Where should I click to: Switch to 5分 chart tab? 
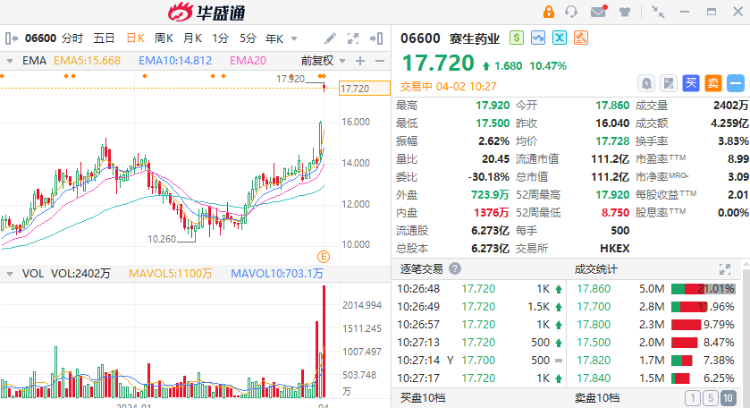click(x=248, y=38)
